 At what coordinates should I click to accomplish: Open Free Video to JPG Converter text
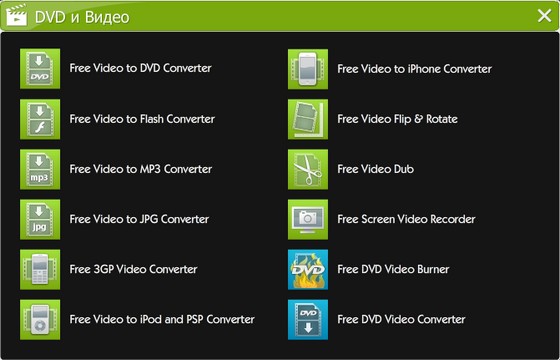[x=139, y=219]
